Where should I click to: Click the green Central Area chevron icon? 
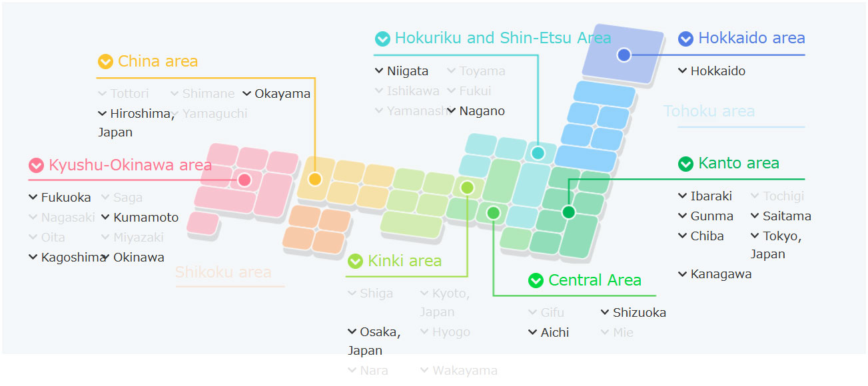(x=536, y=281)
